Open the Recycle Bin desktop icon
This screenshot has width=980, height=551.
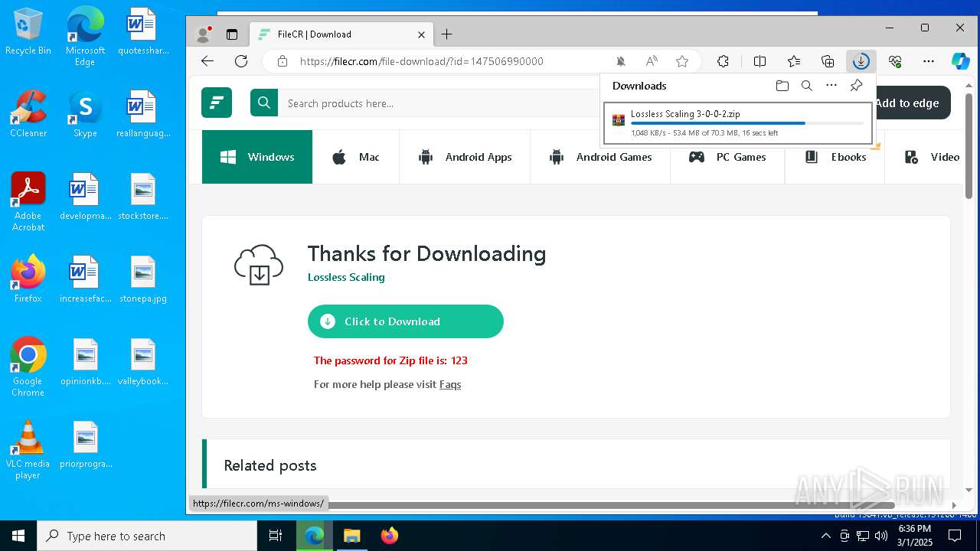click(x=28, y=32)
